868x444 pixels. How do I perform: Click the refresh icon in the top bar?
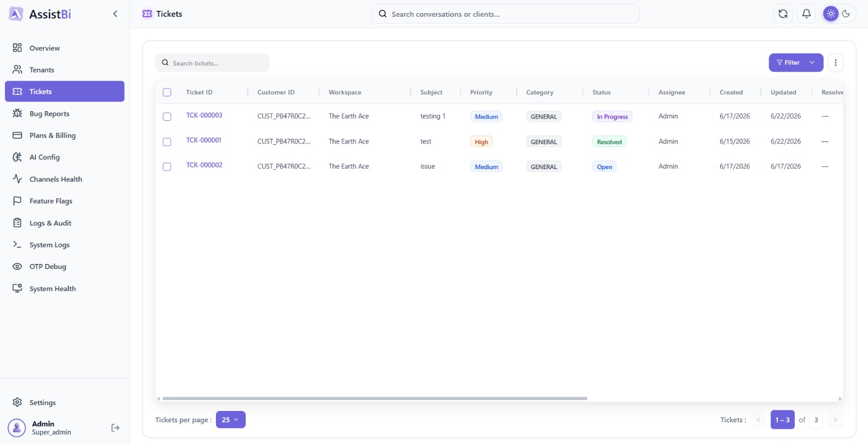tap(783, 14)
